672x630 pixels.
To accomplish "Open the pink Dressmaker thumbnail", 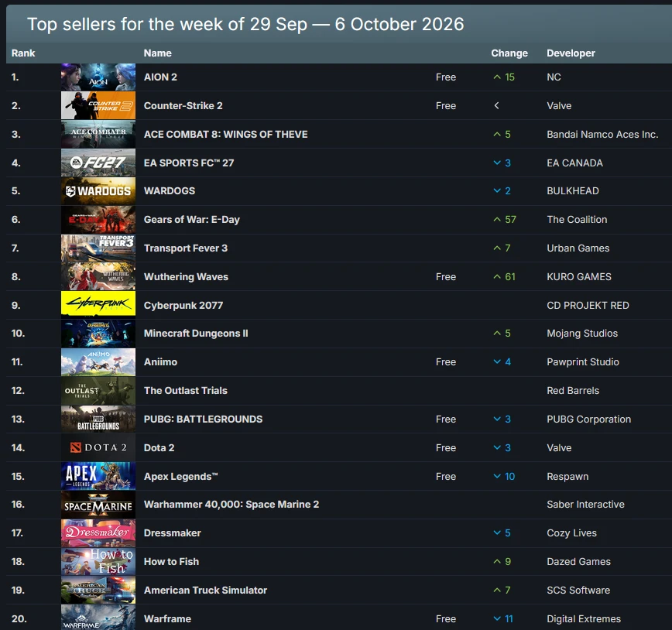I will [x=98, y=532].
